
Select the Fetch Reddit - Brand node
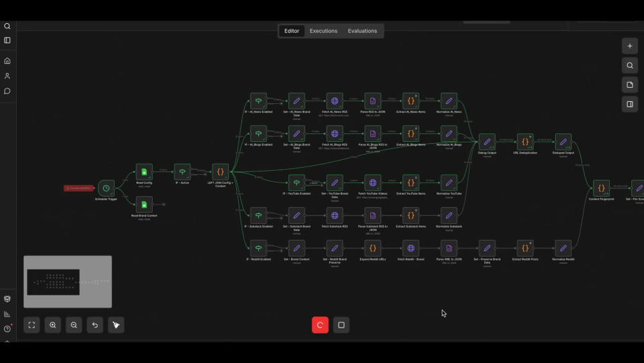[x=411, y=248]
